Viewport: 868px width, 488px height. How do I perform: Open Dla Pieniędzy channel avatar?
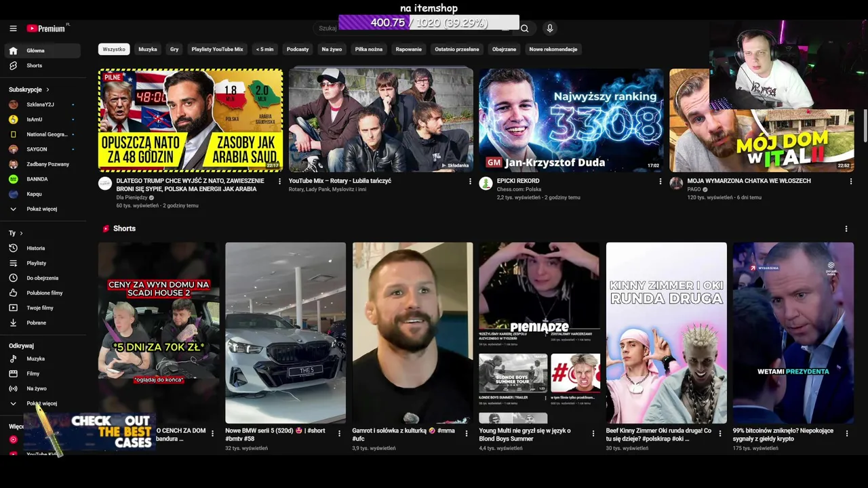tap(105, 184)
